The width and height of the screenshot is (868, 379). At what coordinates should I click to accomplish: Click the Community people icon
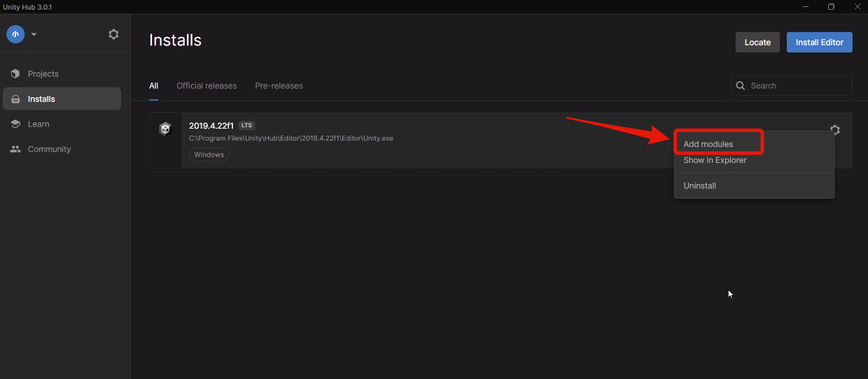[15, 149]
